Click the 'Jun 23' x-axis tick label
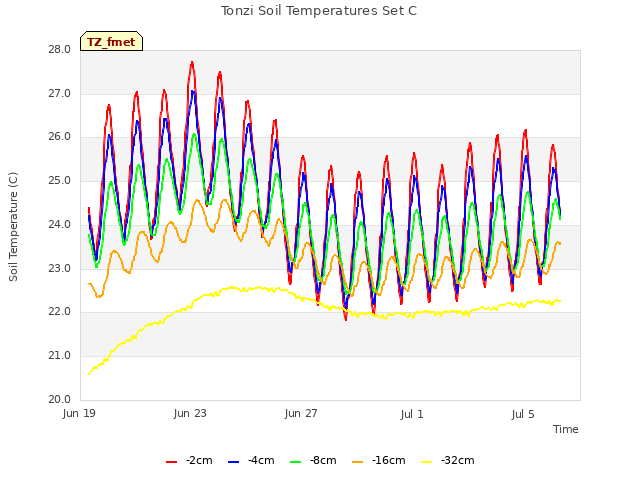Image resolution: width=640 pixels, height=480 pixels. pyautogui.click(x=190, y=413)
